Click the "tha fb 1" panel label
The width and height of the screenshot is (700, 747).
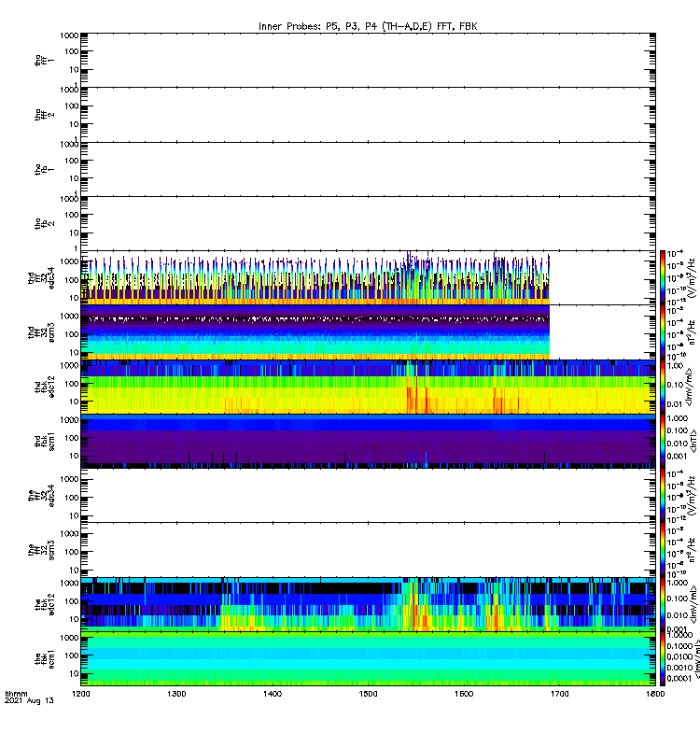pyautogui.click(x=44, y=169)
